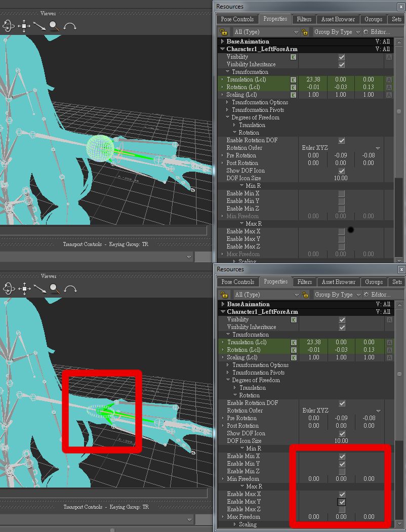Screen dimensions: 406x532
Task: Uncheck Enable Max Y in lower panel
Action: pos(342,502)
